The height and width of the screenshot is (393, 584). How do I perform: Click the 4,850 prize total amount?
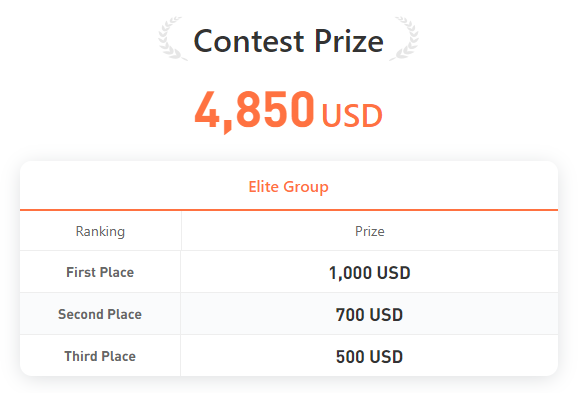(255, 111)
